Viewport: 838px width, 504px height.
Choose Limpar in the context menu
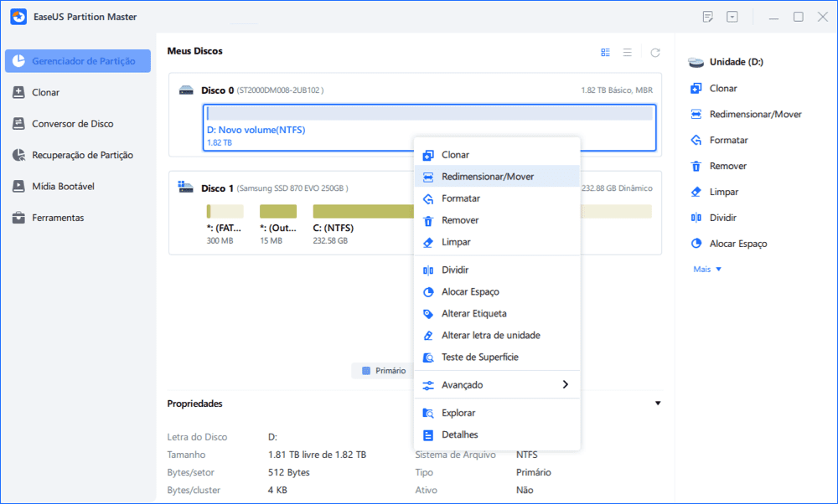pos(497,243)
